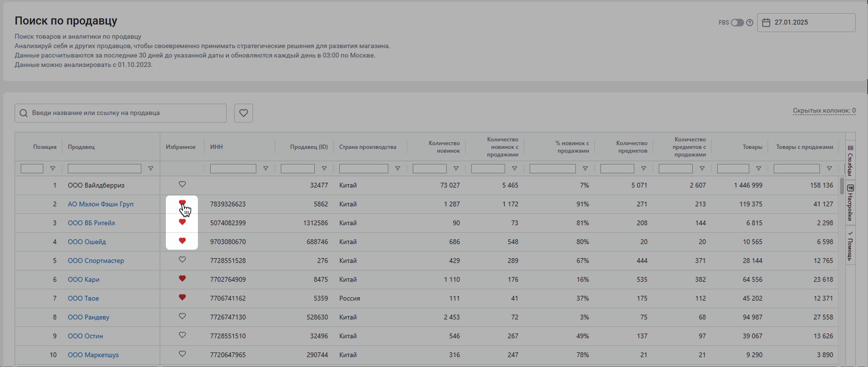
Task: Open filter icon for Позиция column
Action: pyautogui.click(x=53, y=168)
